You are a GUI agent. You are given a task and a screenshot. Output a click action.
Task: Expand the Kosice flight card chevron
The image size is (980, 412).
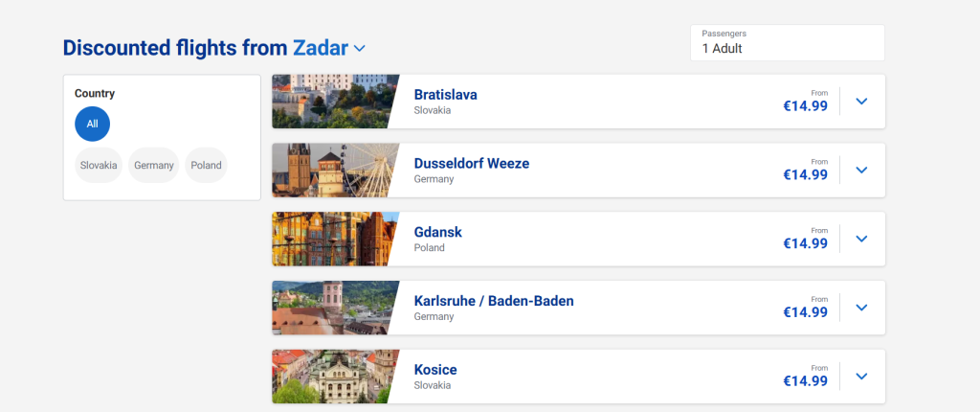861,377
